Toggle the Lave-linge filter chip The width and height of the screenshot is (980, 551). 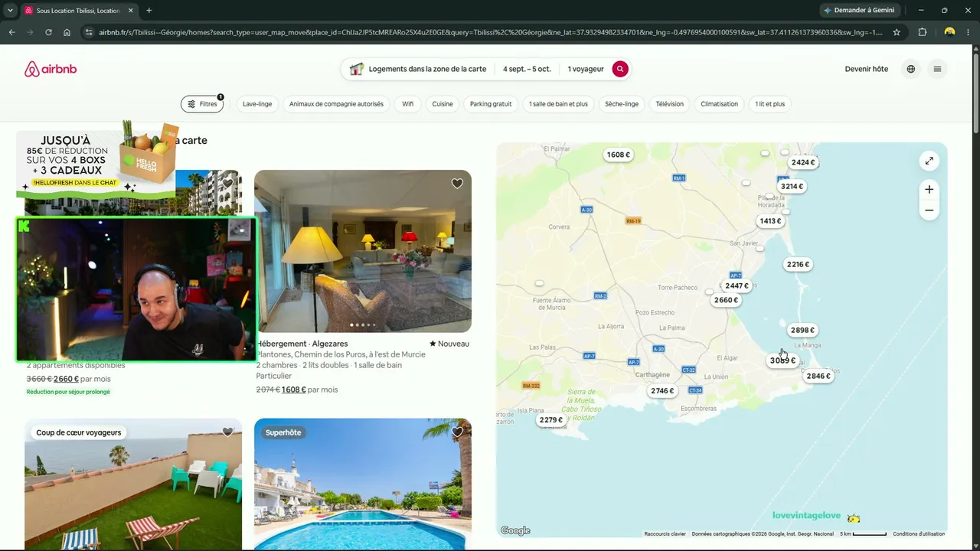[x=257, y=104]
